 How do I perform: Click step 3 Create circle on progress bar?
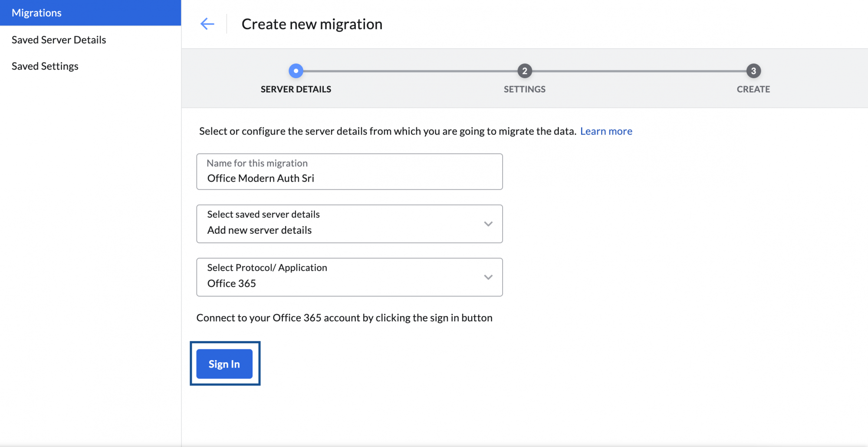(x=753, y=71)
